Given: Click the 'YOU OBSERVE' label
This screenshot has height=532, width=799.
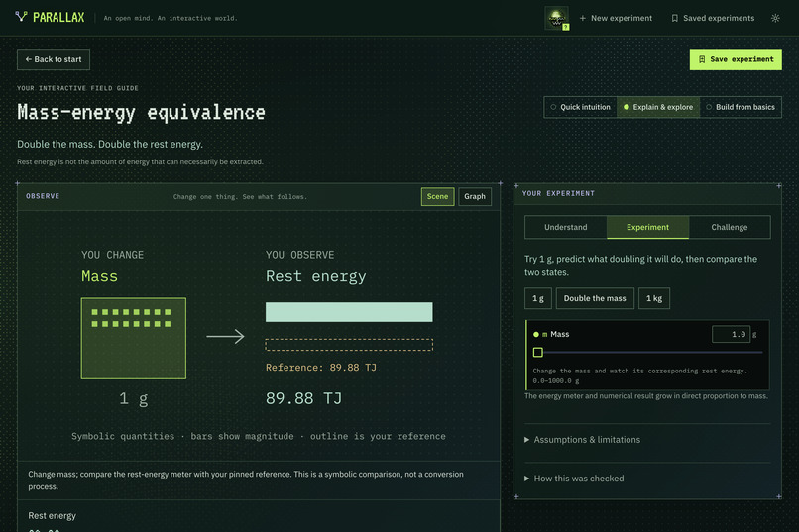Looking at the screenshot, I should point(300,255).
